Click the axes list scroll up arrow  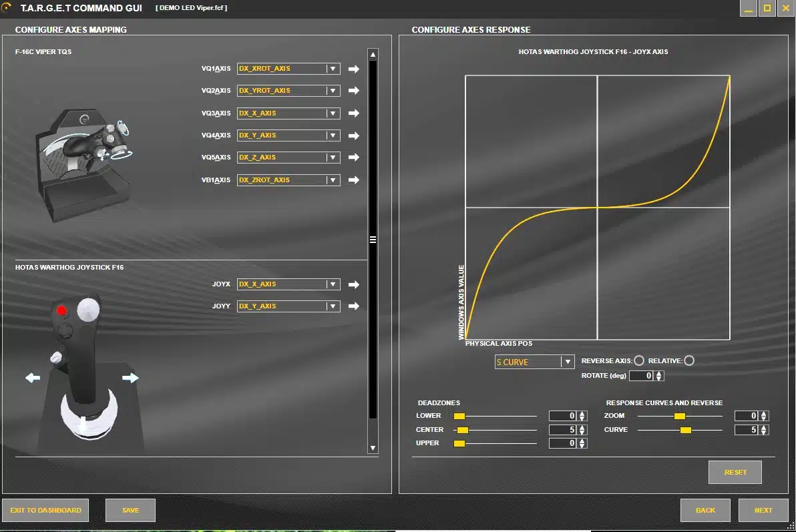pos(373,54)
